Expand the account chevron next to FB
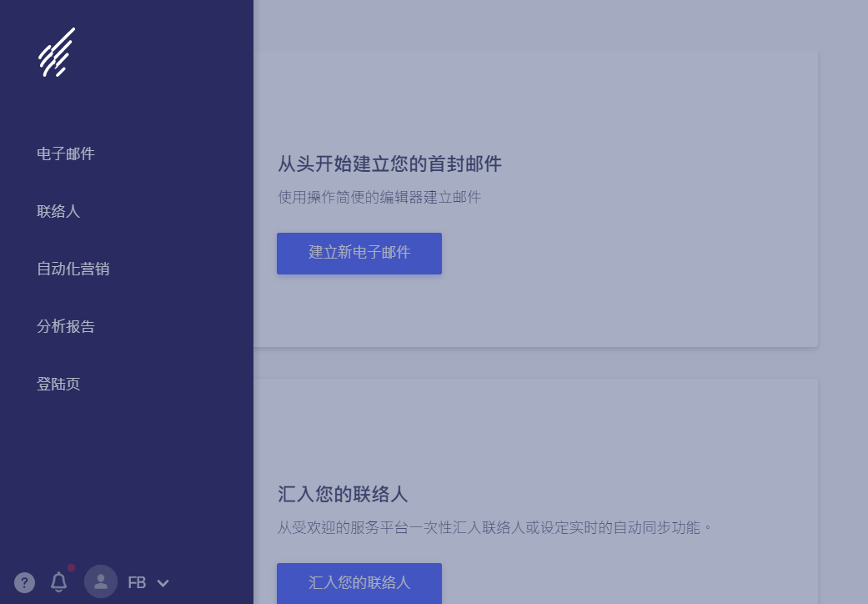This screenshot has width=868, height=604. (163, 583)
